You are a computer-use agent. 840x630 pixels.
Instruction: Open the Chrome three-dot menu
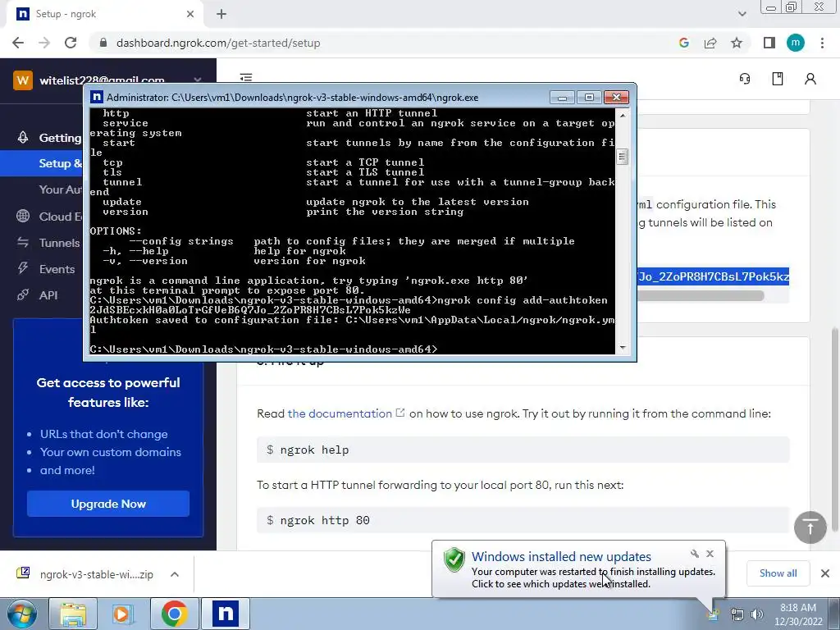(x=822, y=43)
